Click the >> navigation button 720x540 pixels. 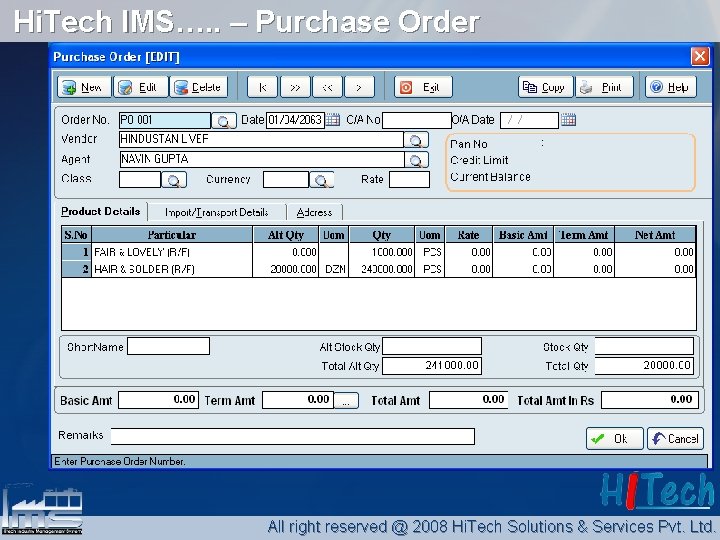point(295,87)
